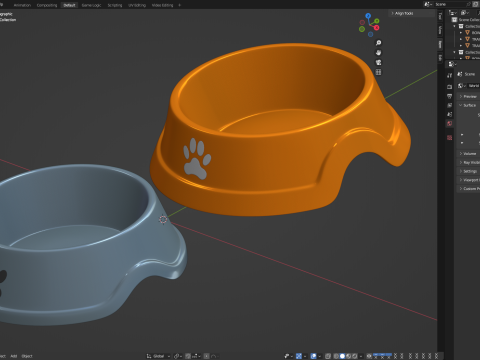Switch to the UV Editing workspace tab
480x360 pixels.
137,5
